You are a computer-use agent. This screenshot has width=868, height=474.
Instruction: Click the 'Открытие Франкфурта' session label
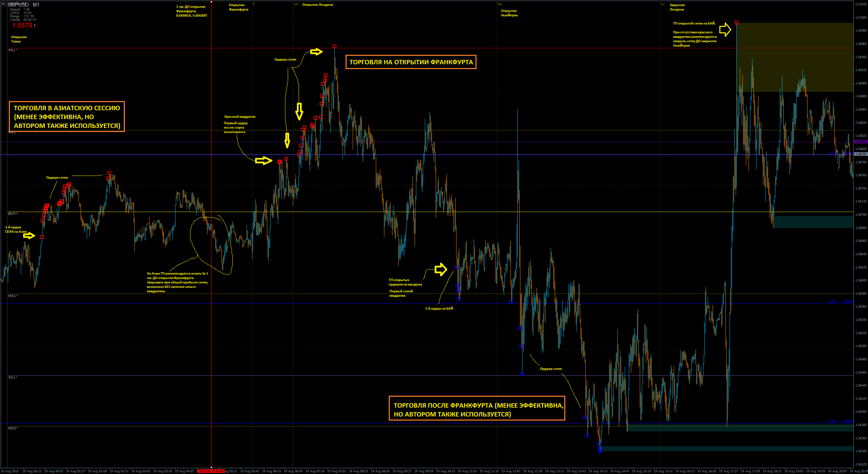[238, 7]
